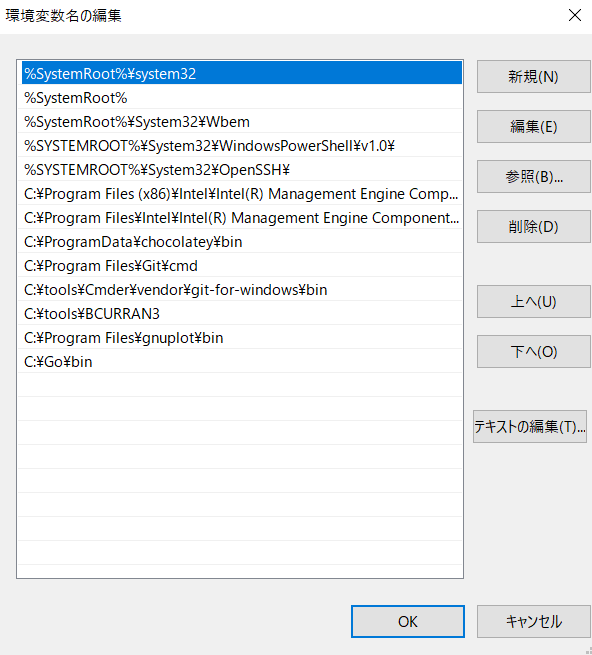Screen dimensions: 592x655
Task: Select the plain %SystemRoot% entry
Action: coord(241,97)
